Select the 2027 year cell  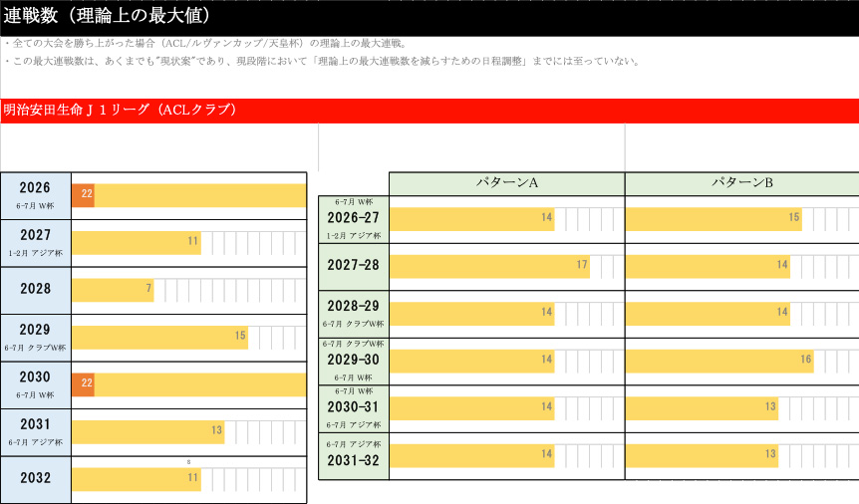coord(35,242)
